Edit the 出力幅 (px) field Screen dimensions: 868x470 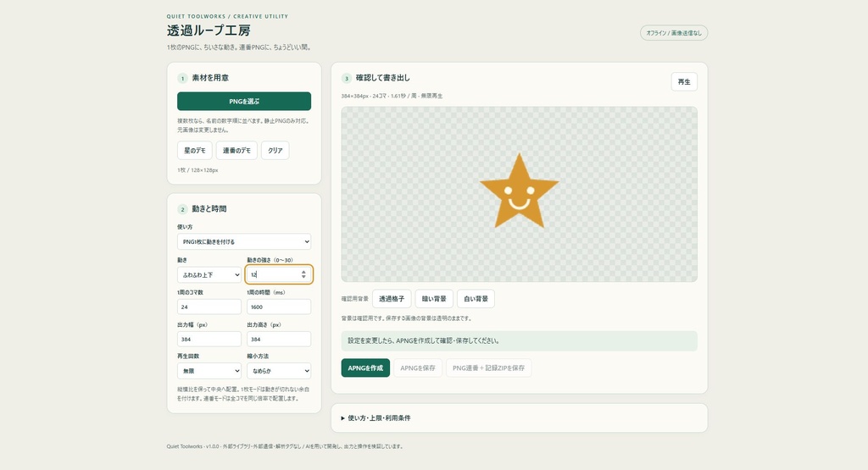click(209, 339)
